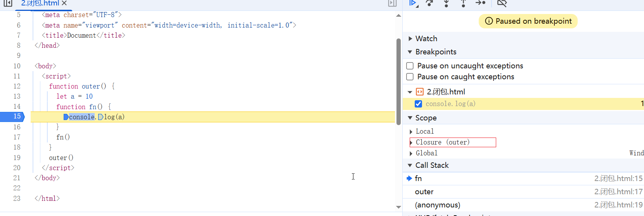Deactivate breakpoints icon
644x216 pixels.
502,3
